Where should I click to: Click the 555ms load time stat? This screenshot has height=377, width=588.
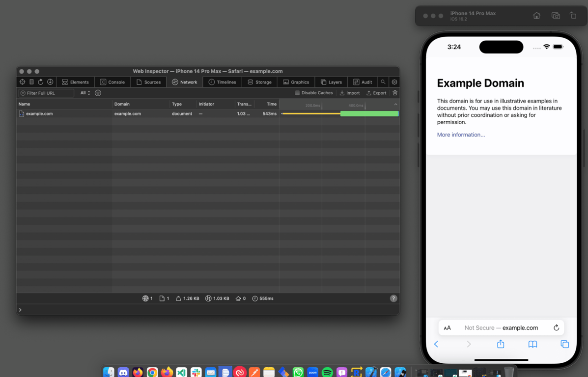click(262, 298)
